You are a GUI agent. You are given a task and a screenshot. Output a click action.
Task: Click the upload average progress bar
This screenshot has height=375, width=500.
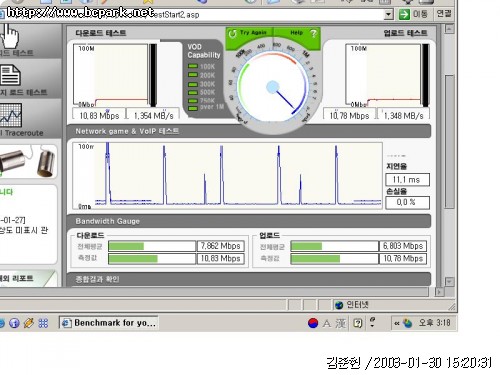(x=334, y=246)
